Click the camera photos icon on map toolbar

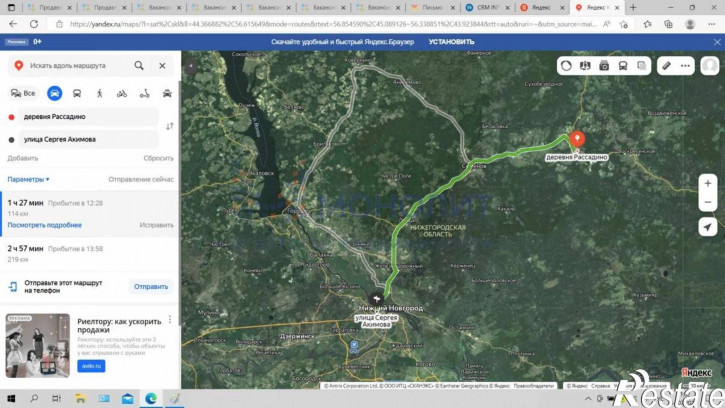pos(604,66)
